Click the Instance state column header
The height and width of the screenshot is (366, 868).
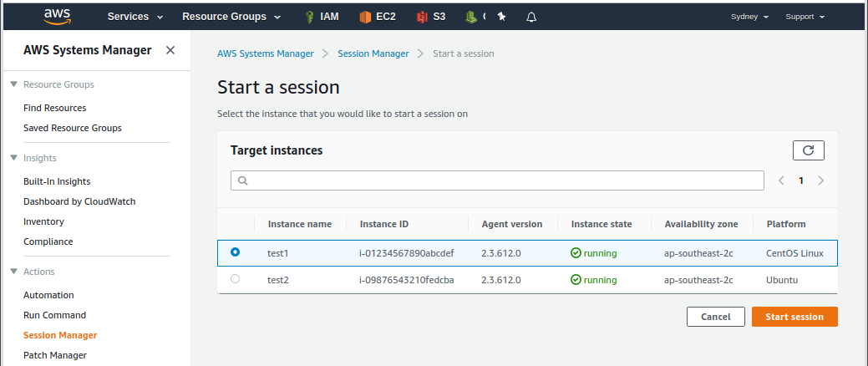tap(602, 224)
